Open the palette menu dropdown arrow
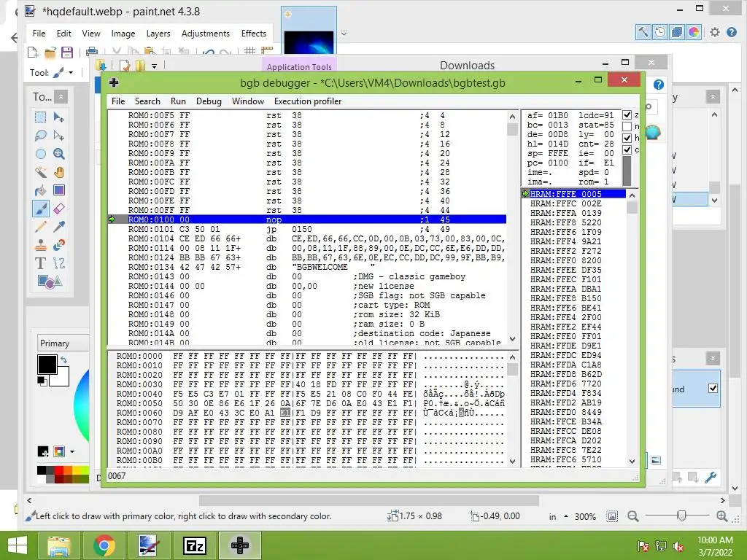The height and width of the screenshot is (560, 747). click(72, 451)
